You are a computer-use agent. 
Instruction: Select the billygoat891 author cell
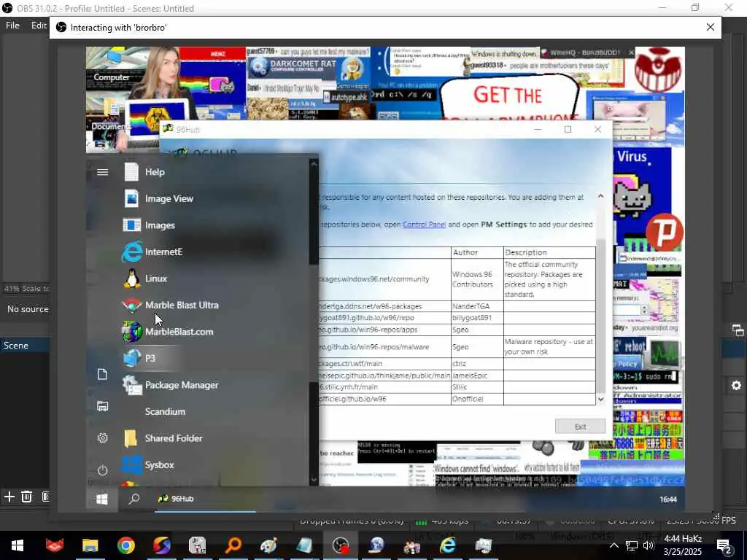[x=477, y=318]
